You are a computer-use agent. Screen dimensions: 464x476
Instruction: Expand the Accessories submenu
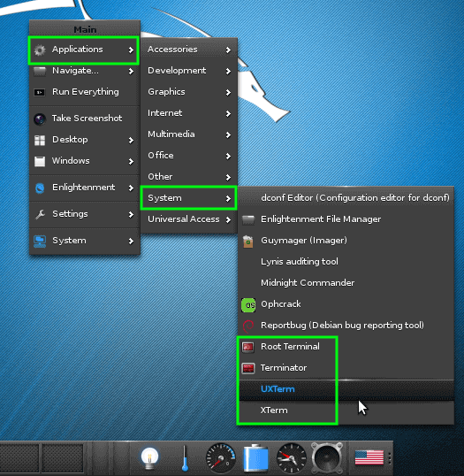[x=188, y=50]
